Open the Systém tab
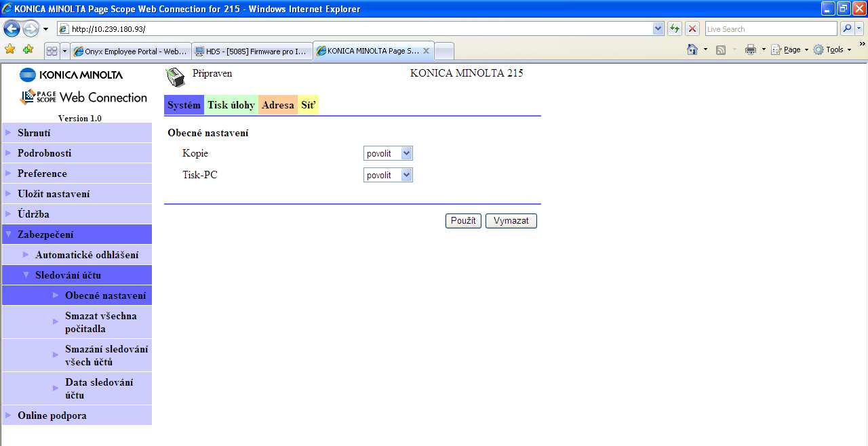Viewport: 868px width, 446px height. tap(184, 105)
